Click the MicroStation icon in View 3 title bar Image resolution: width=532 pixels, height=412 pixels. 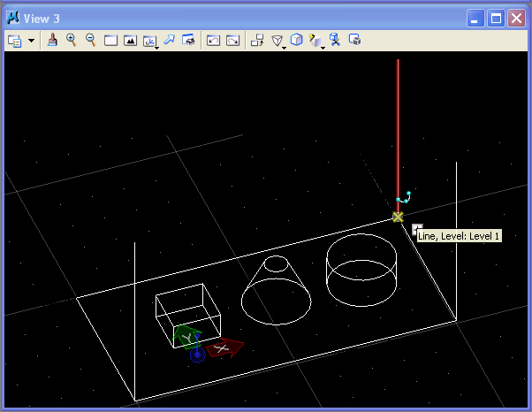click(13, 18)
